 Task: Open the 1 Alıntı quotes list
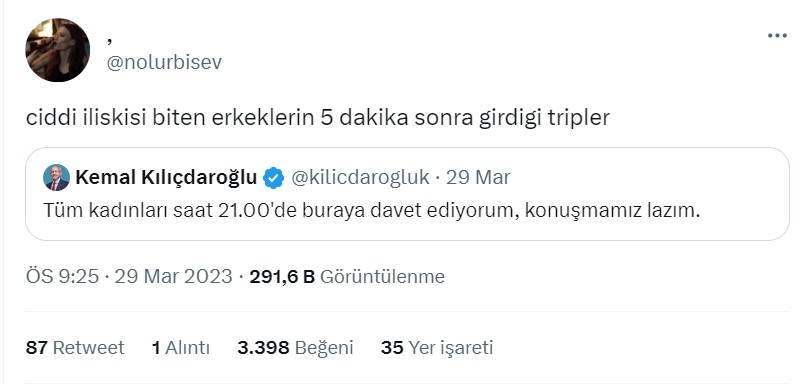(181, 347)
